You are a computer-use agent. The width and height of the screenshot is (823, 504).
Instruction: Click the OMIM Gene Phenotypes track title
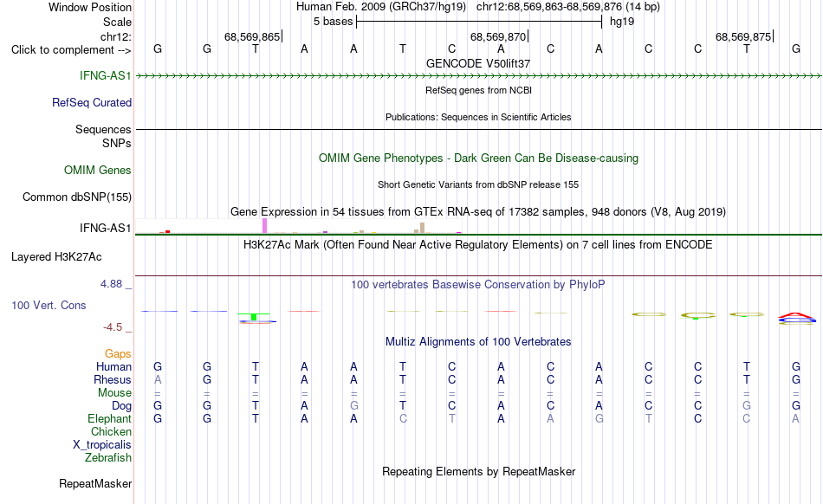coord(478,158)
